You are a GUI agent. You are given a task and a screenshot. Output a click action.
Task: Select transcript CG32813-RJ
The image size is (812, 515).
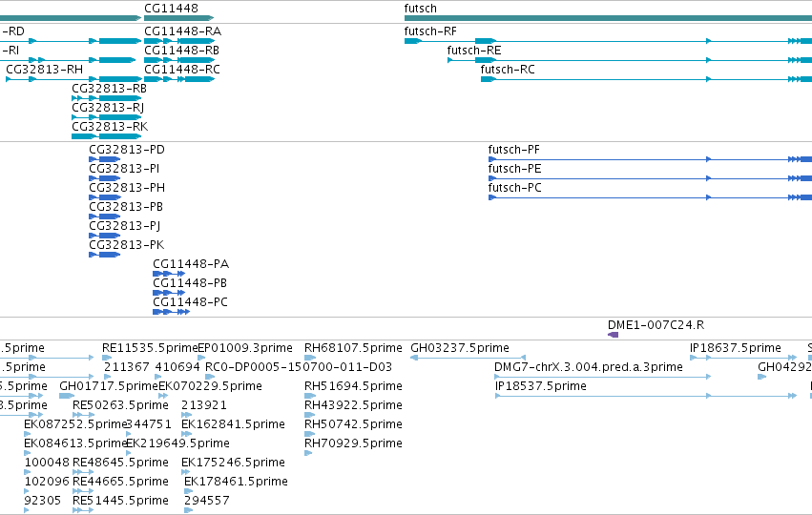click(x=108, y=108)
